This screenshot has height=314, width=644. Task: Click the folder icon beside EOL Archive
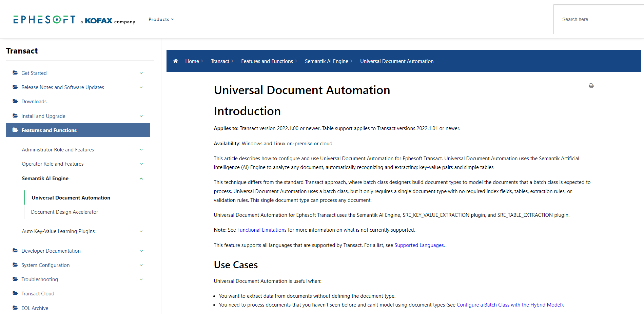15,308
